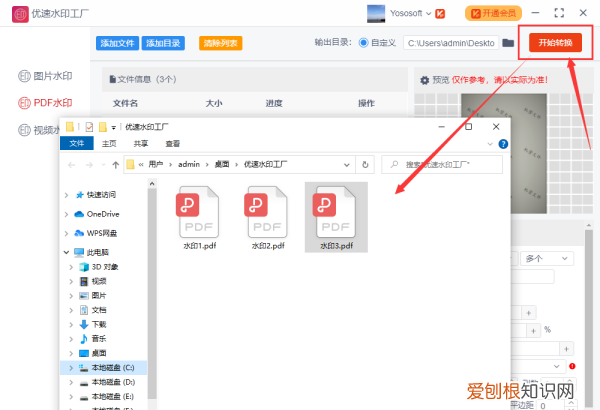Click the output directory path field
The width and height of the screenshot is (600, 410).
coord(451,43)
